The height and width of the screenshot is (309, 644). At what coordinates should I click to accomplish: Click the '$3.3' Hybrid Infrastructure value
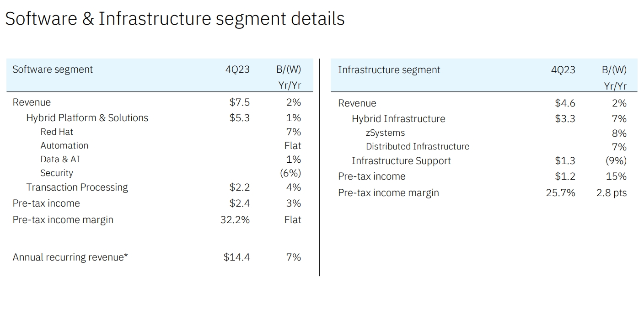pos(565,119)
